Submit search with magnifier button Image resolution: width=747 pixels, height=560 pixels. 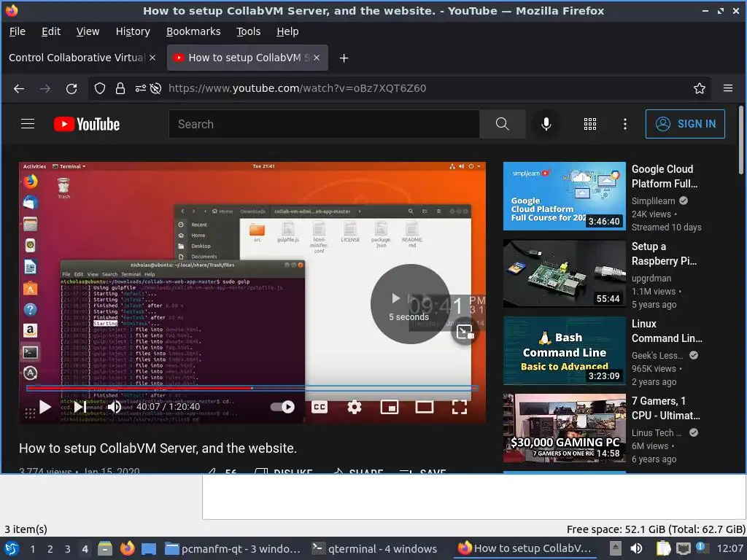tap(502, 124)
